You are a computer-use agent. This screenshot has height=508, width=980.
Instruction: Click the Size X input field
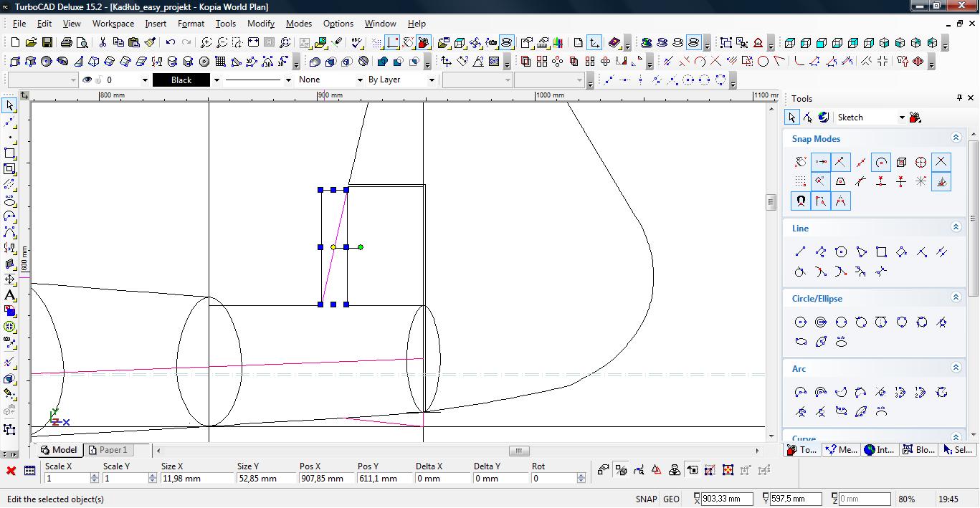[195, 478]
